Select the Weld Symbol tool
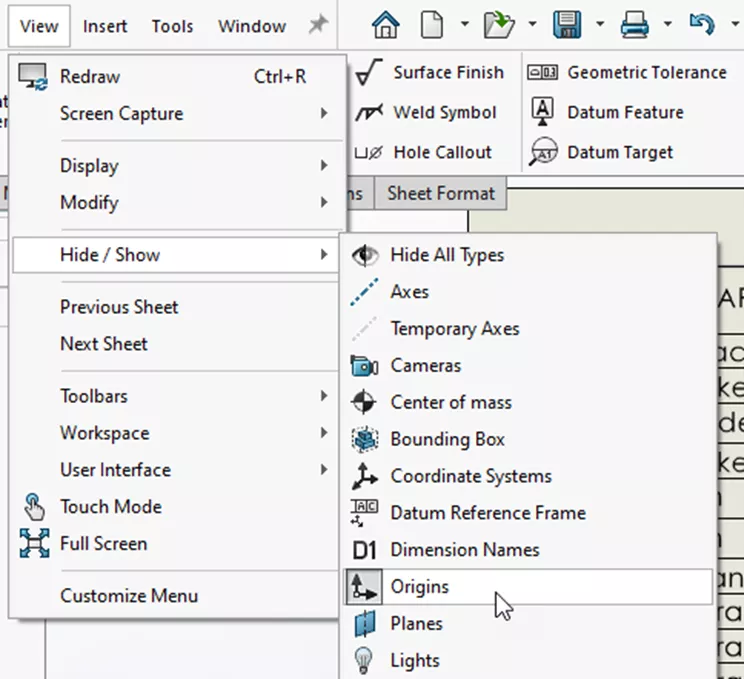 (x=426, y=112)
